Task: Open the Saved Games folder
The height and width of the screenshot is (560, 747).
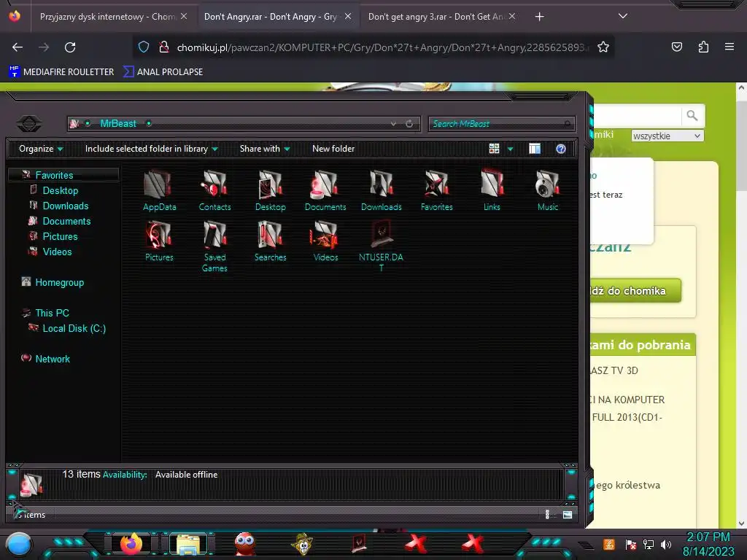Action: [214, 246]
